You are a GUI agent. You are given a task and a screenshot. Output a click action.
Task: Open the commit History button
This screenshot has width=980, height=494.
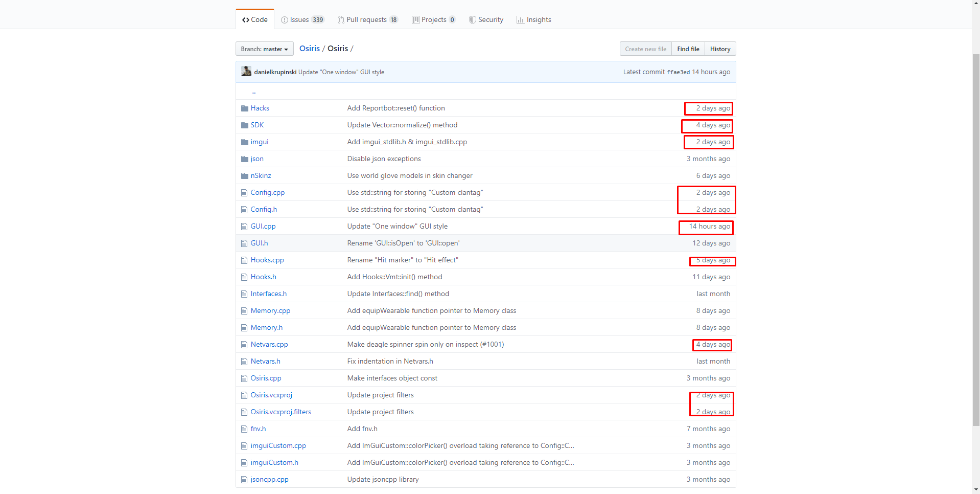click(x=720, y=49)
